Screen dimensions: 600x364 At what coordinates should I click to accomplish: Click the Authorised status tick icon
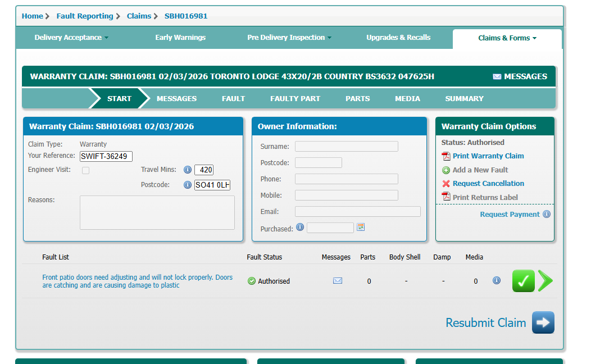coord(251,281)
